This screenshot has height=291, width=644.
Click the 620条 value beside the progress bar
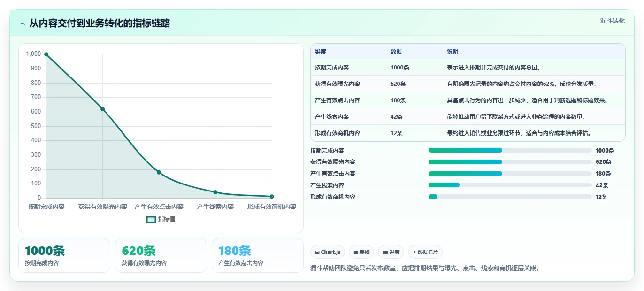tap(603, 162)
